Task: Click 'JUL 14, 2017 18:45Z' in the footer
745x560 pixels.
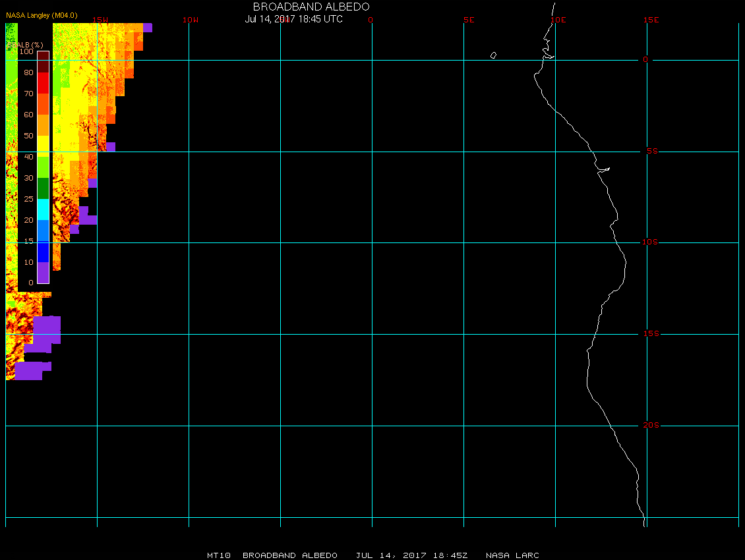Action: [x=411, y=555]
